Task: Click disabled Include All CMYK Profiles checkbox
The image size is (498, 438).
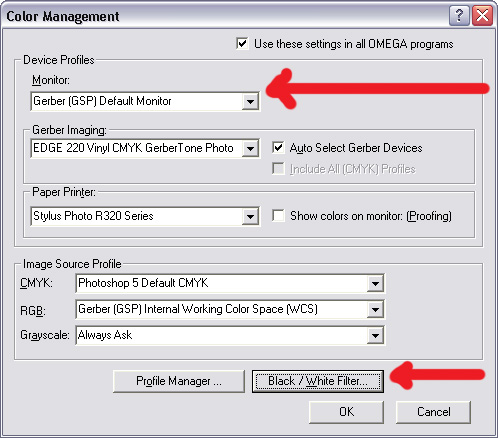Action: tap(278, 169)
